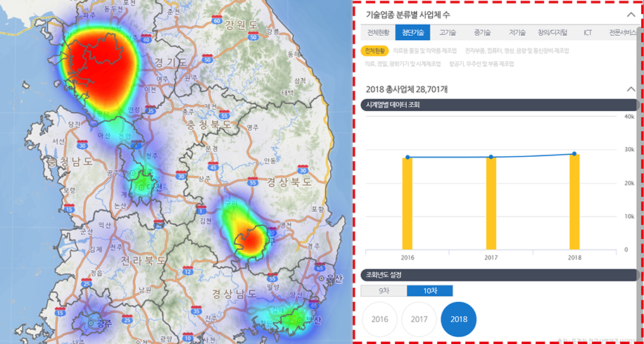
Task: Switch to the 전체현황 tab
Action: tap(378, 32)
